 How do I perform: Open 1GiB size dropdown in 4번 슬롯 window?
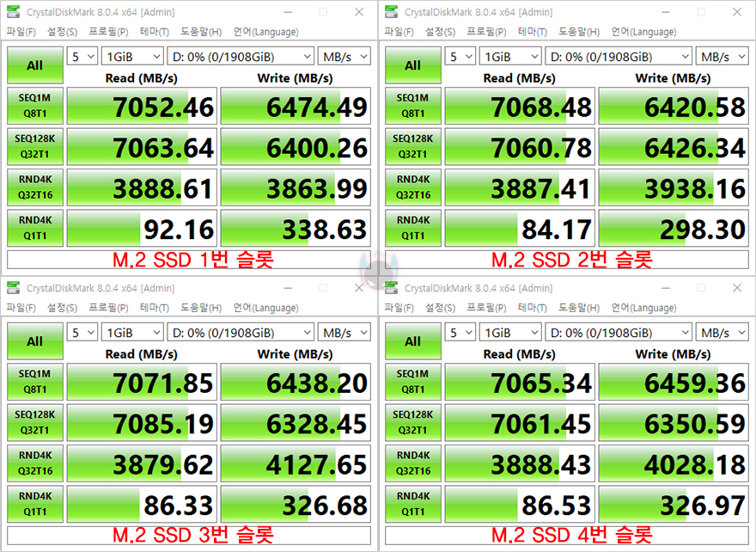point(510,333)
